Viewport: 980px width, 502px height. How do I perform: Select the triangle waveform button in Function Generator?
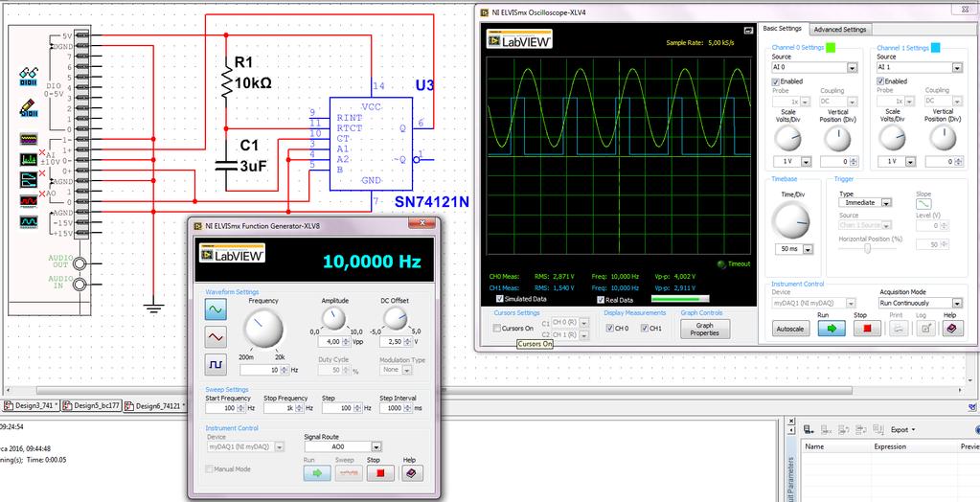coord(216,337)
